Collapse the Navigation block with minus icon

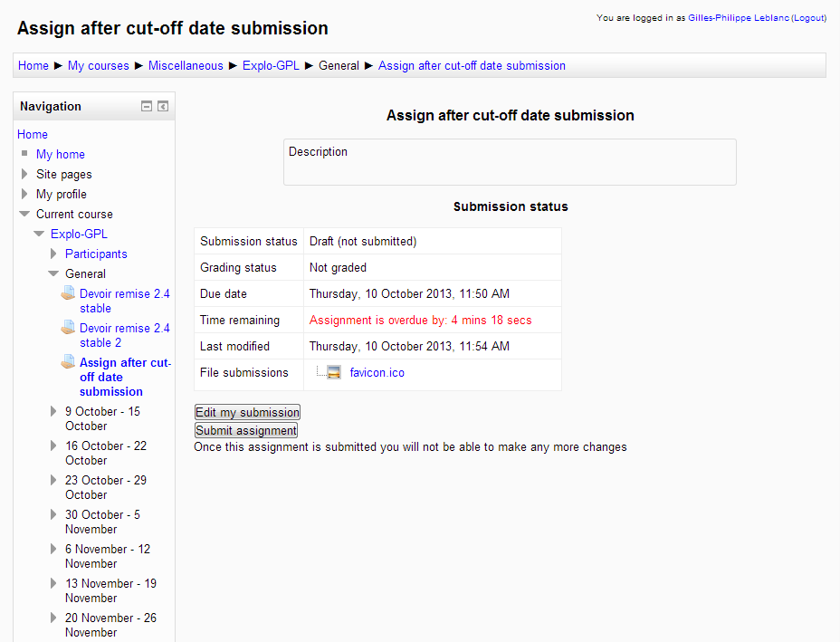point(147,106)
